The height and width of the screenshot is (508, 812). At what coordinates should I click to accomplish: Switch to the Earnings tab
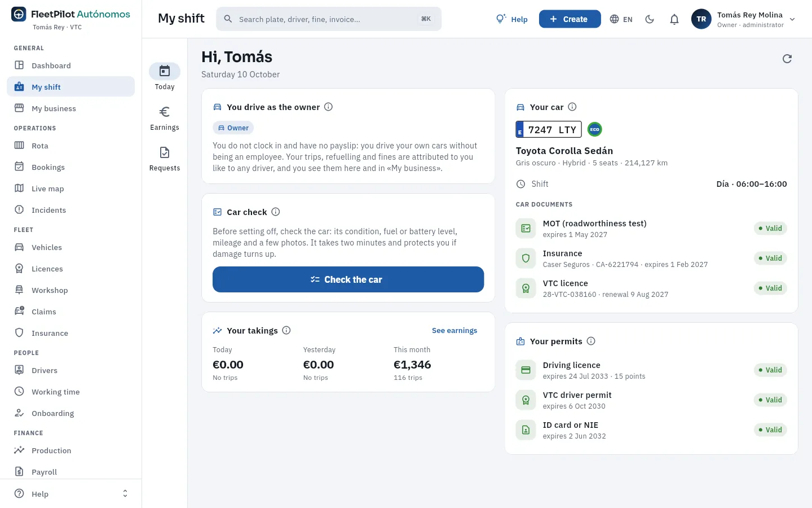165,119
